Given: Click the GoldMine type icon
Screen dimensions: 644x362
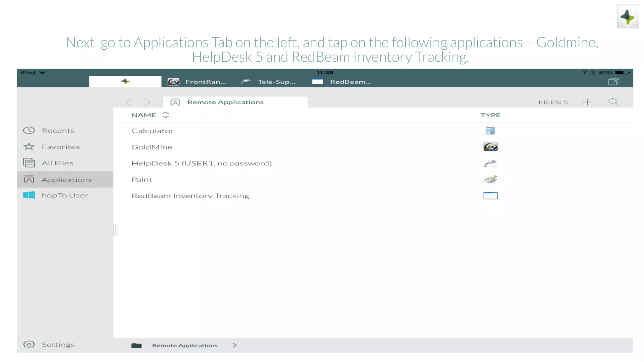Looking at the screenshot, I should (491, 147).
